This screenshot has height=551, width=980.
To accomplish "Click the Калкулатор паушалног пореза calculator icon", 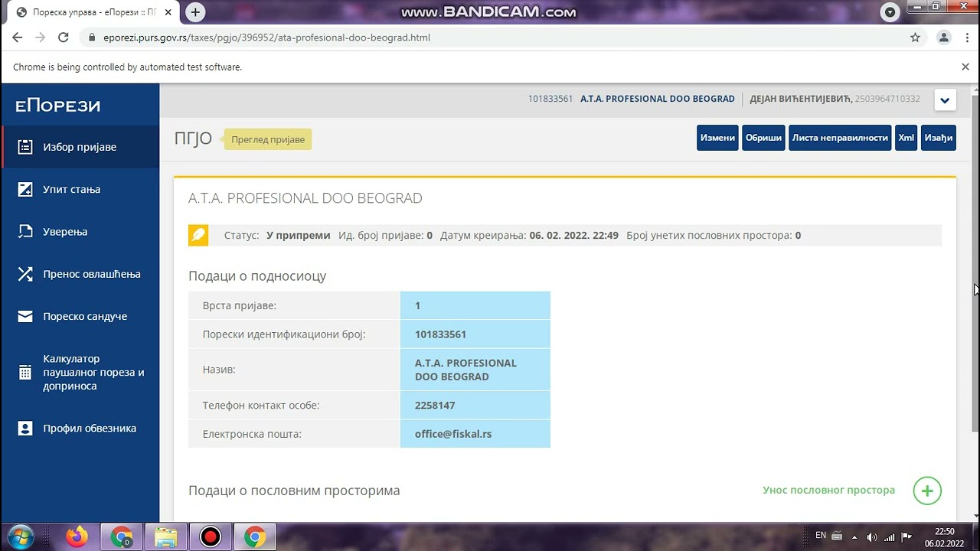I will pos(25,373).
